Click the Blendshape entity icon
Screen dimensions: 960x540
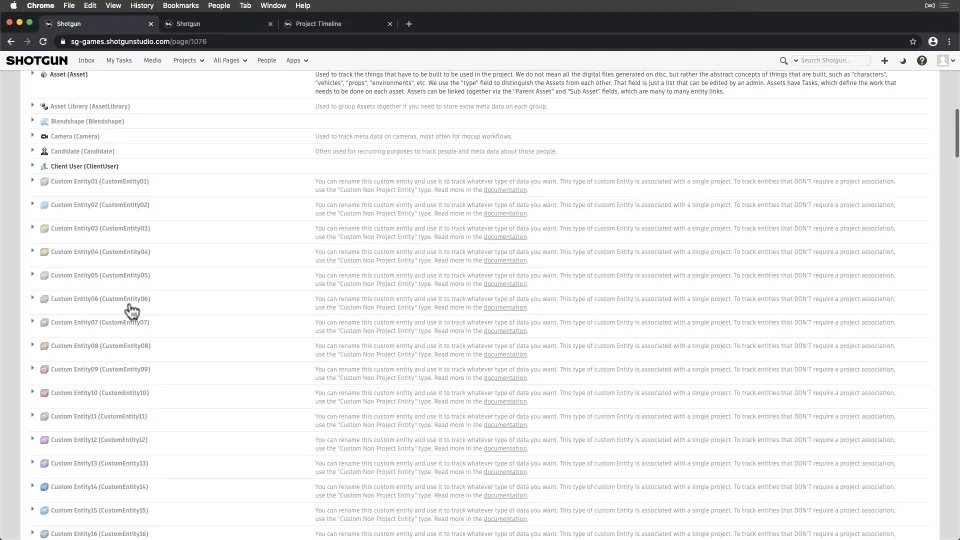[x=44, y=121]
